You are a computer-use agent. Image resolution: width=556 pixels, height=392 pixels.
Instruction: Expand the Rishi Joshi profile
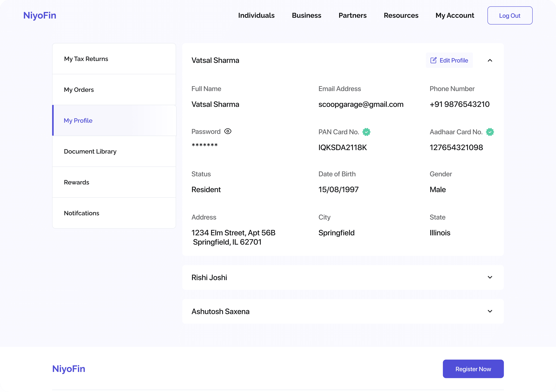pyautogui.click(x=490, y=277)
